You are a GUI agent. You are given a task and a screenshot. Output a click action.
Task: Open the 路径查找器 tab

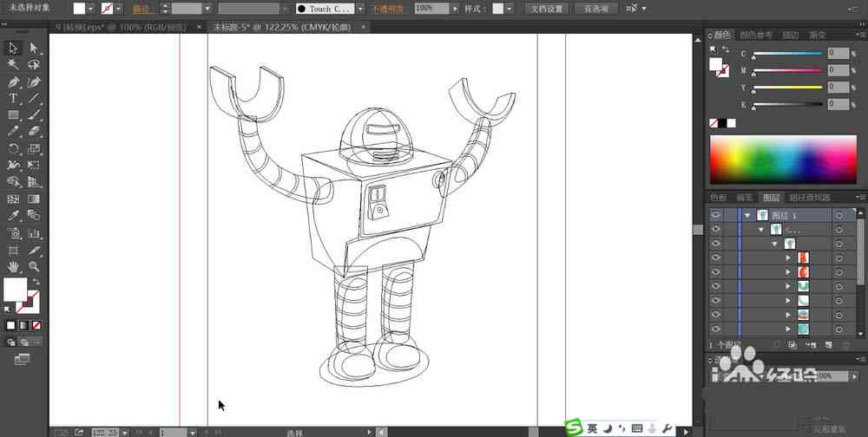coord(809,198)
